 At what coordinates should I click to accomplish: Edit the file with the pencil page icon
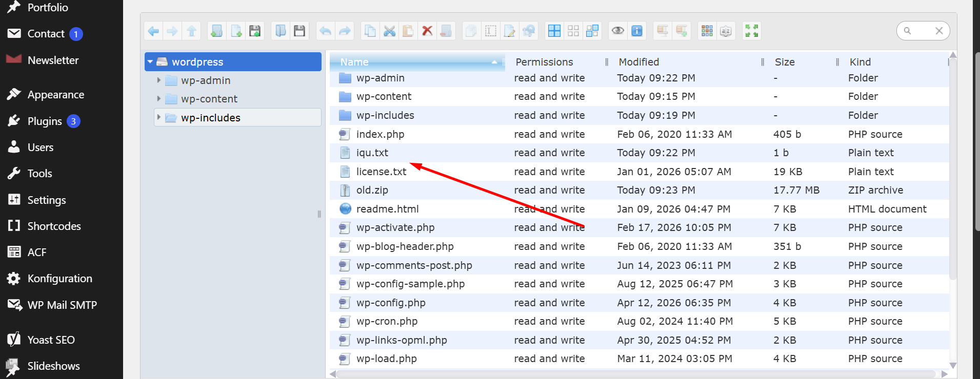click(510, 31)
